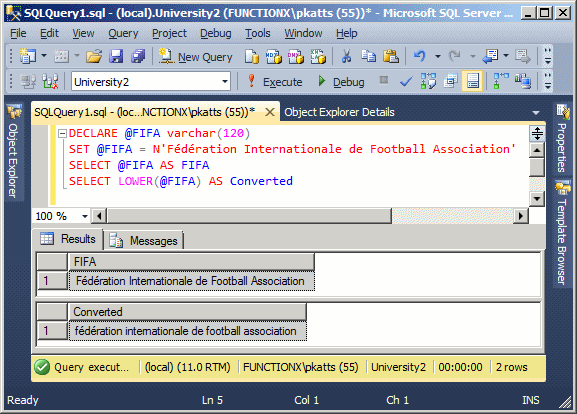577x414 pixels.
Task: Collapse the DECLARE code block outline
Action: tap(62, 133)
